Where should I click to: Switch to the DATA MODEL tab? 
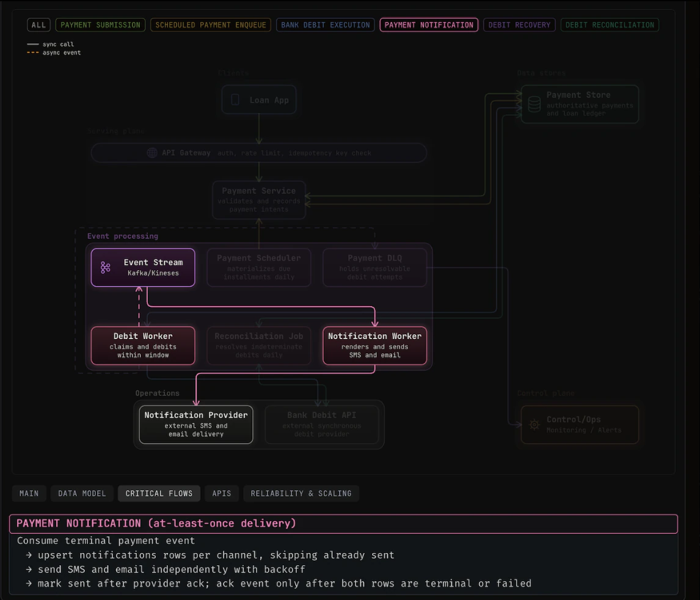[82, 493]
